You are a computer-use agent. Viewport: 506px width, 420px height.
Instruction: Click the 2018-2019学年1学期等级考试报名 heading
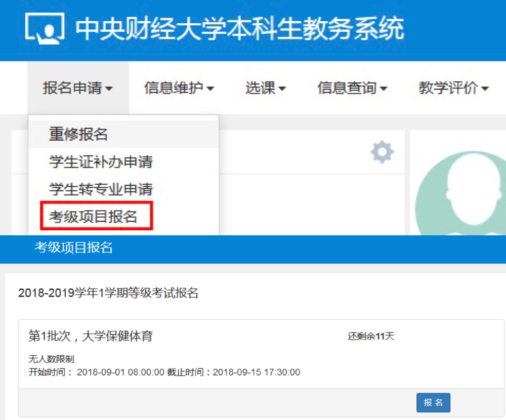coord(108,293)
